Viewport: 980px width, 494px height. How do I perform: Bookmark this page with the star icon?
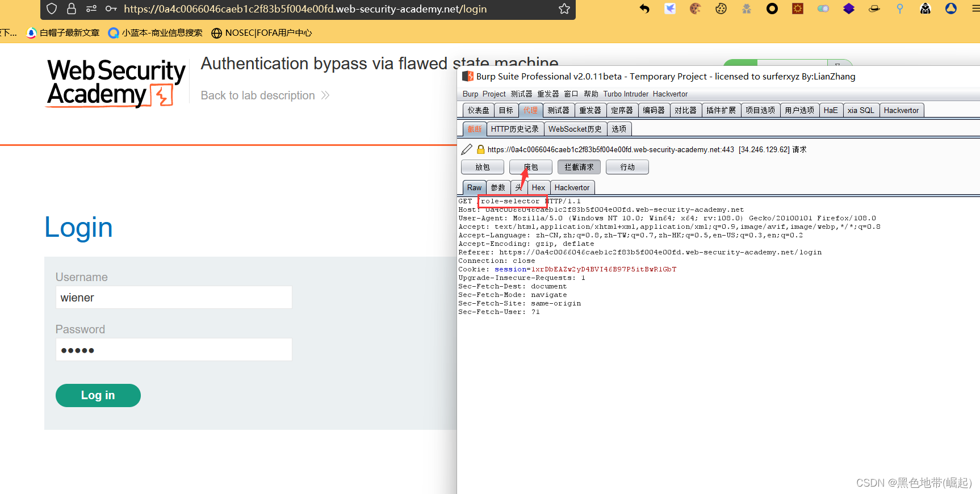pyautogui.click(x=564, y=9)
